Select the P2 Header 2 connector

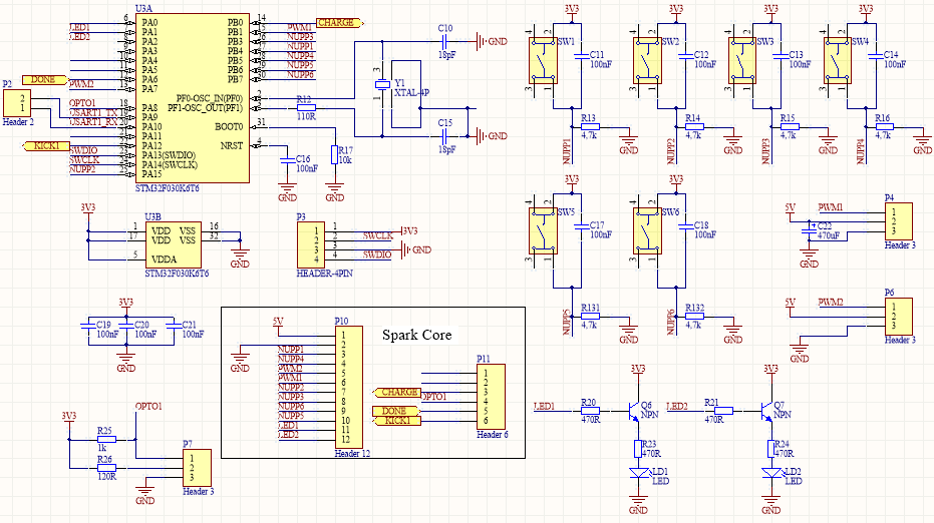tap(18, 105)
